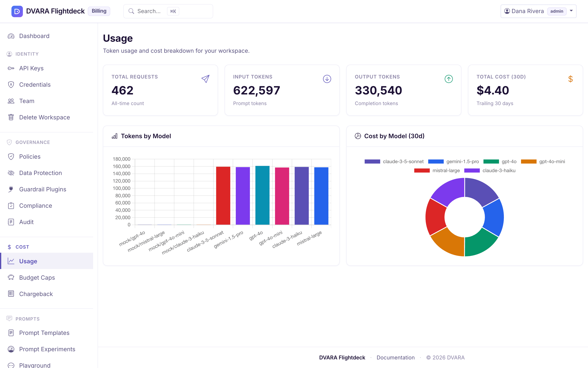Toggle claude-3-haiku legend entry in cost chart
The width and height of the screenshot is (588, 368).
490,171
